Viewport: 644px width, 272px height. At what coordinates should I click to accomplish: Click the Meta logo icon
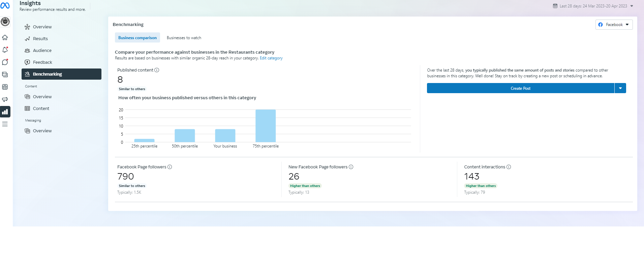(5, 5)
